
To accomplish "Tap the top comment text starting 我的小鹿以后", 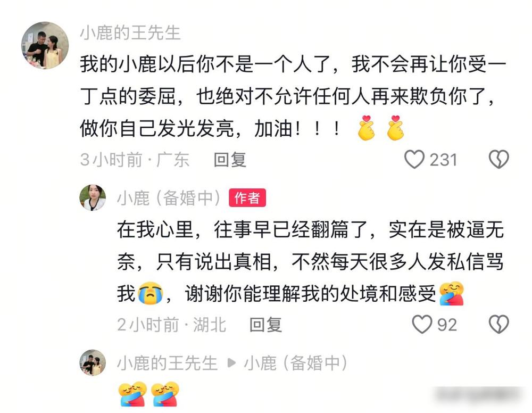I will click(x=293, y=96).
